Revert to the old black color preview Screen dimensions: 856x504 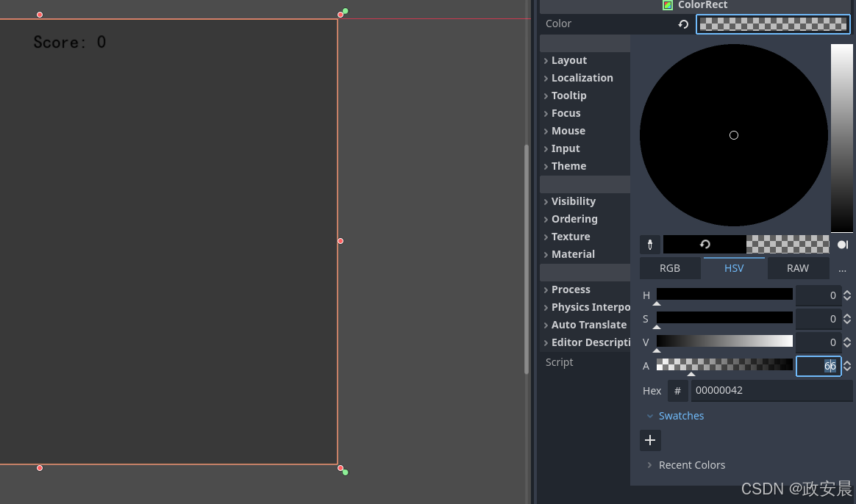(705, 245)
